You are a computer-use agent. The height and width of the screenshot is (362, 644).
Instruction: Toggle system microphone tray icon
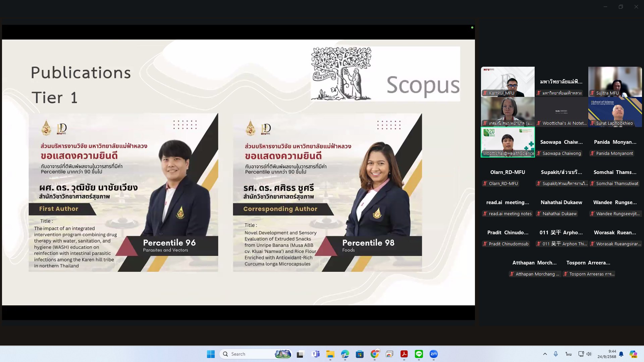[556, 354]
